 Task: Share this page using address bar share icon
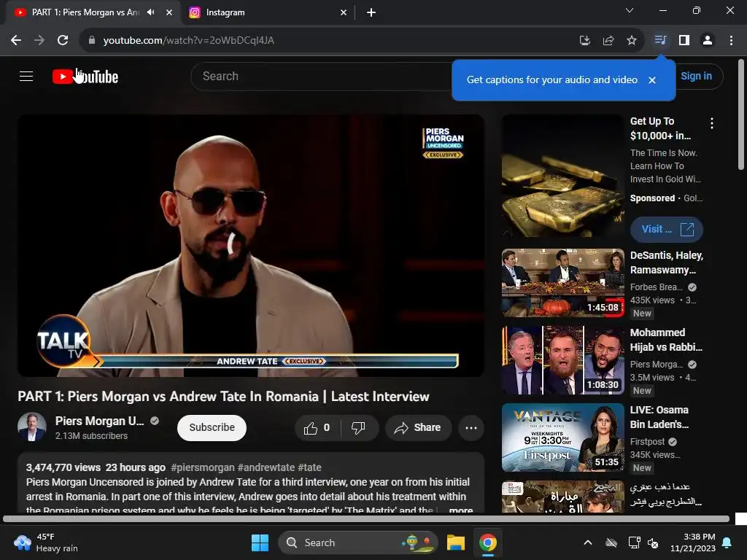608,41
